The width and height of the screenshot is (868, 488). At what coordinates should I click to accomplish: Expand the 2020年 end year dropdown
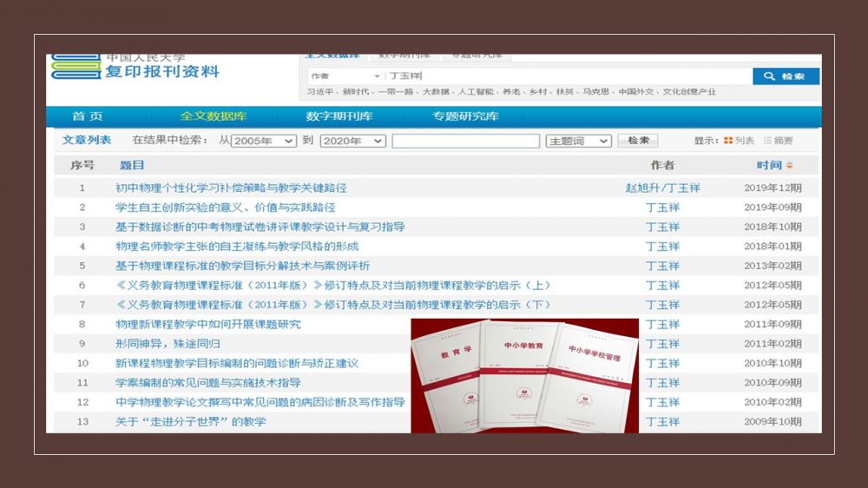pos(352,141)
